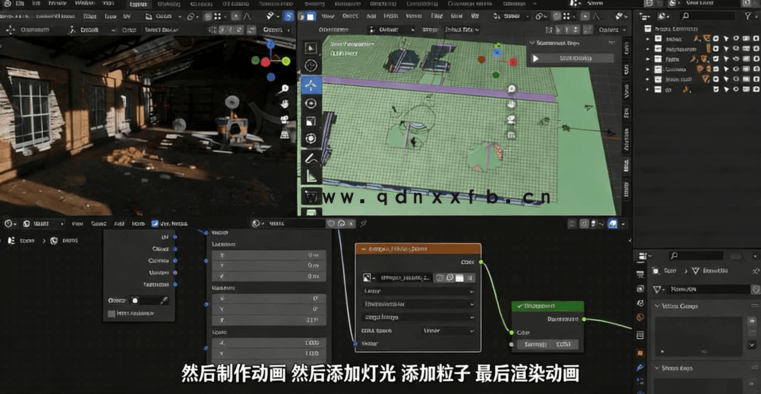Collapse the Shape Keys panel

(658, 368)
